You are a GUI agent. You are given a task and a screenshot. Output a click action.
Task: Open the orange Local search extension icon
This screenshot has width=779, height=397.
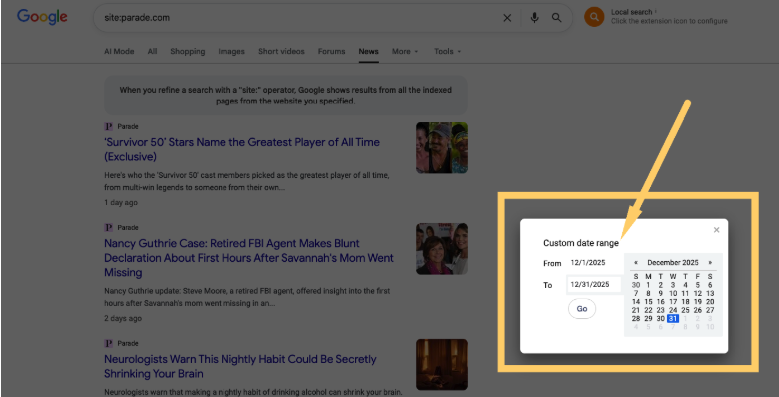[594, 17]
